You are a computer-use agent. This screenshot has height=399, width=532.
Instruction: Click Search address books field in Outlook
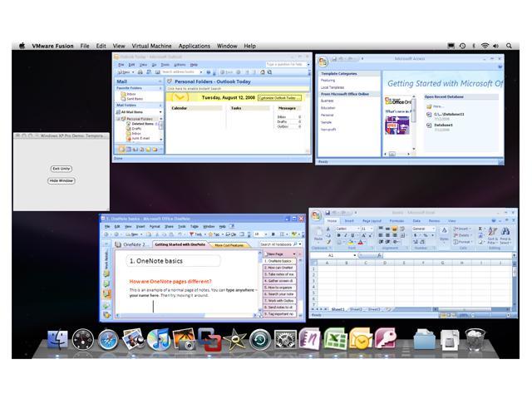(180, 72)
